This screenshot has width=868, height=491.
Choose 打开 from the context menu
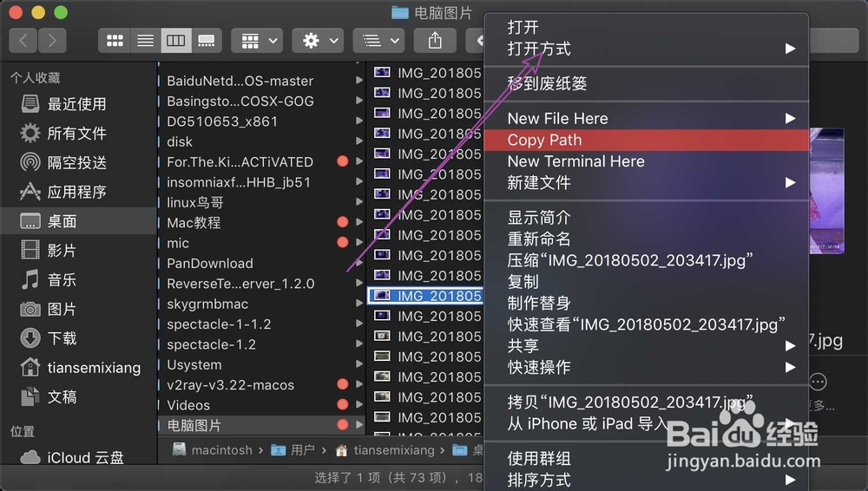pyautogui.click(x=646, y=27)
